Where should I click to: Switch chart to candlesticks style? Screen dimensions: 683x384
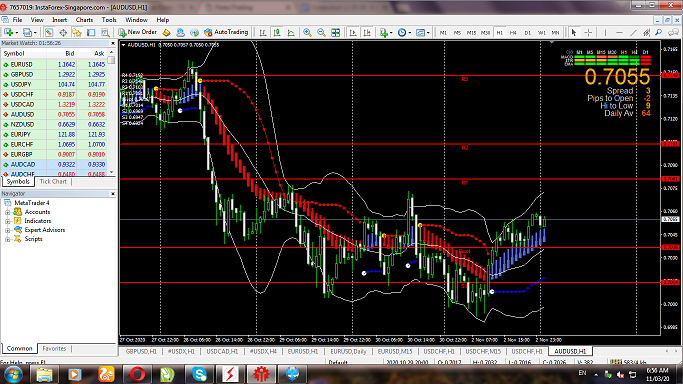click(277, 33)
